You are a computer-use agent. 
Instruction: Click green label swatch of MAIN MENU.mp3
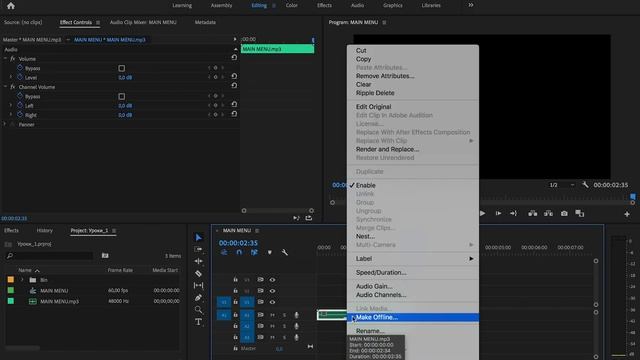coord(11,301)
